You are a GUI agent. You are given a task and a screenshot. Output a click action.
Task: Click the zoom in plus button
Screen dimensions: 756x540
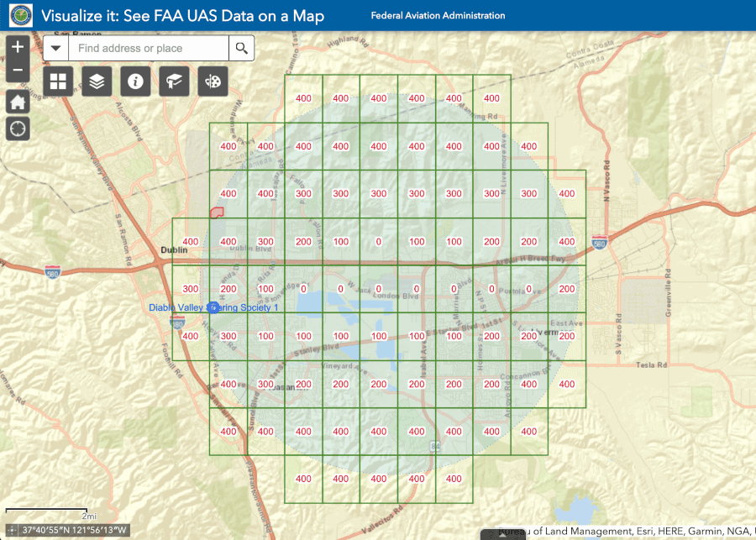click(17, 47)
